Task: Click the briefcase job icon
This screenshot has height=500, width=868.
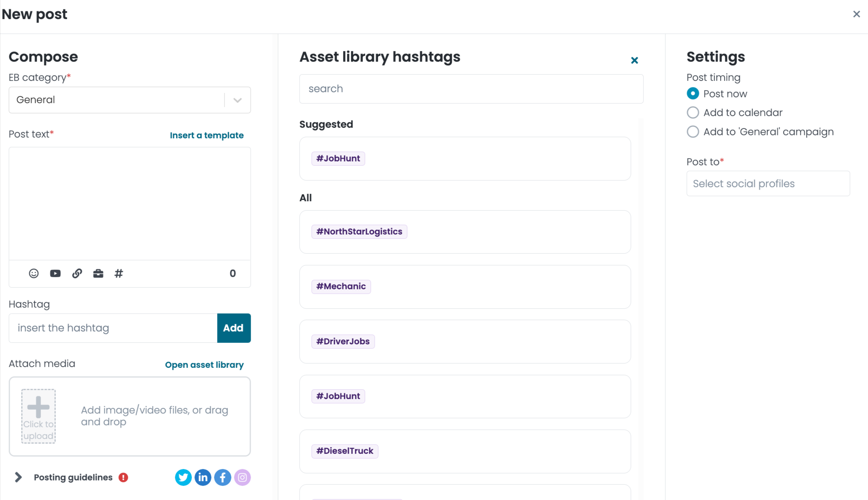Action: tap(98, 274)
